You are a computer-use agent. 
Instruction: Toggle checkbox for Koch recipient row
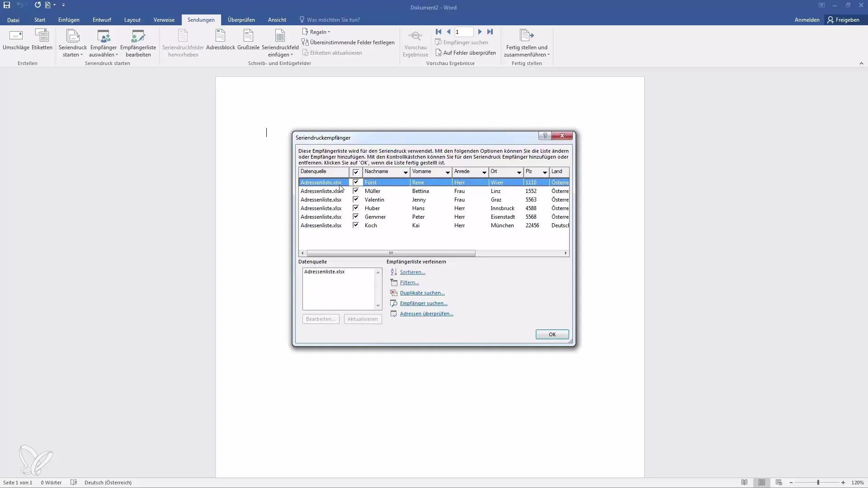(355, 225)
